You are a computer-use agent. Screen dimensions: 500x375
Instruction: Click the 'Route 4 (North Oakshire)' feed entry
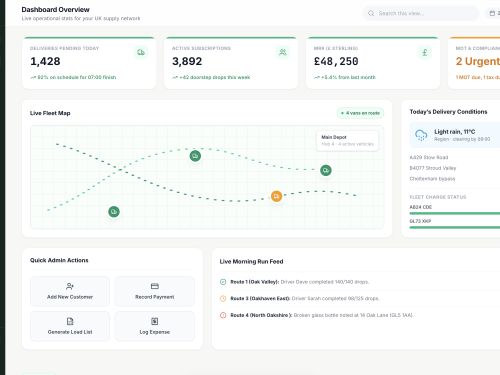tap(360, 315)
